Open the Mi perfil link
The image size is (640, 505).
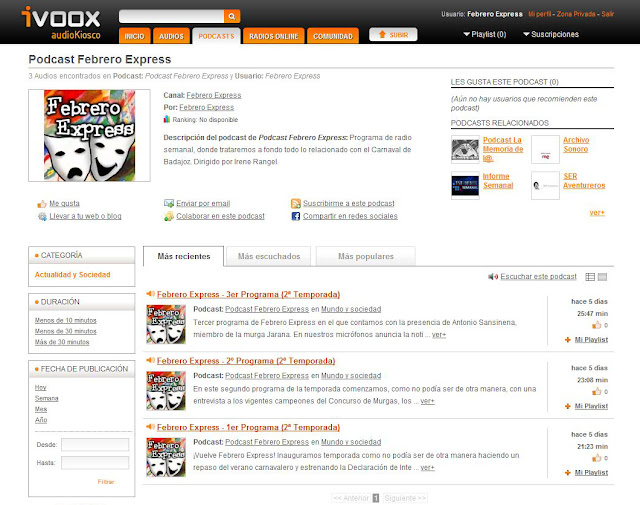pyautogui.click(x=540, y=14)
